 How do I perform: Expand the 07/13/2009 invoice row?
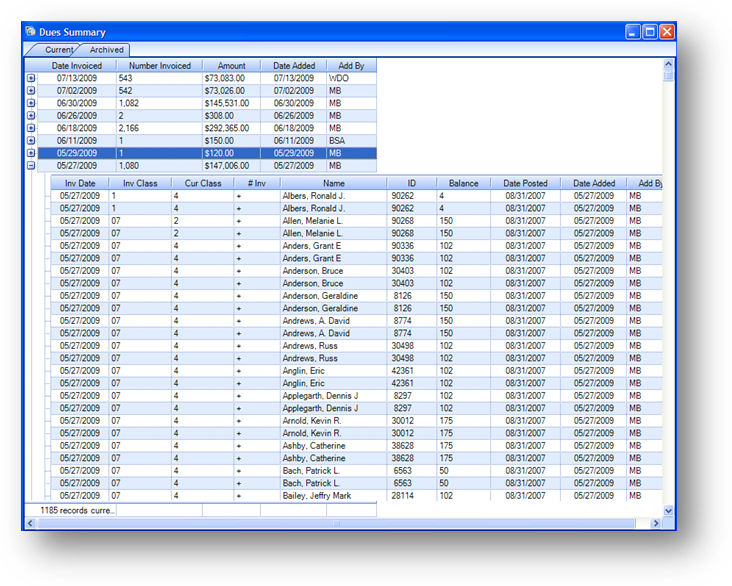(30, 78)
